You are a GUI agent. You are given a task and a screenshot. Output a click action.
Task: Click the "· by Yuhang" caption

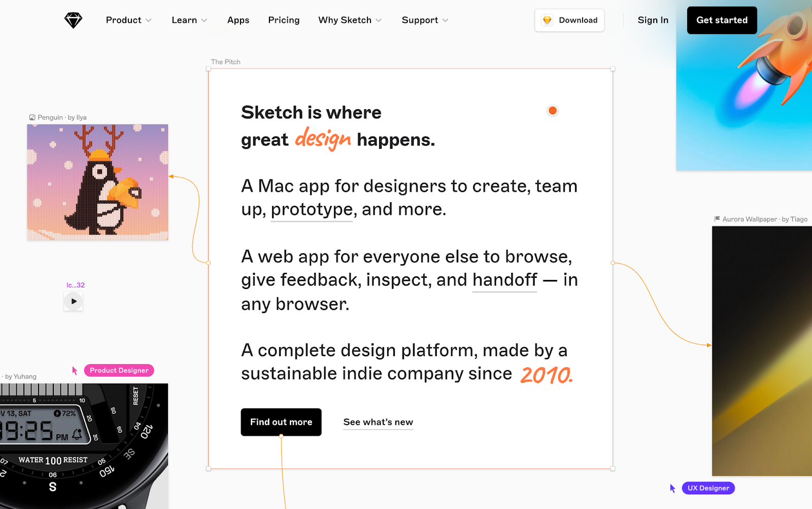point(19,376)
